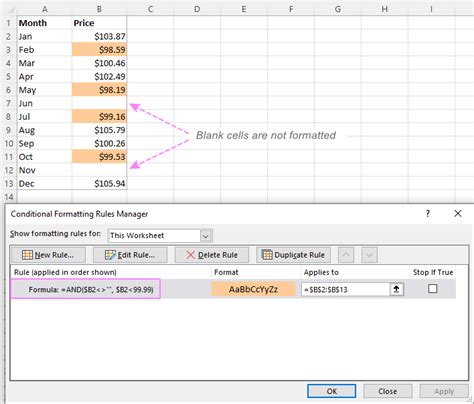Click the Applies to range field
Screen dimensions: 474x404
[x=346, y=289]
